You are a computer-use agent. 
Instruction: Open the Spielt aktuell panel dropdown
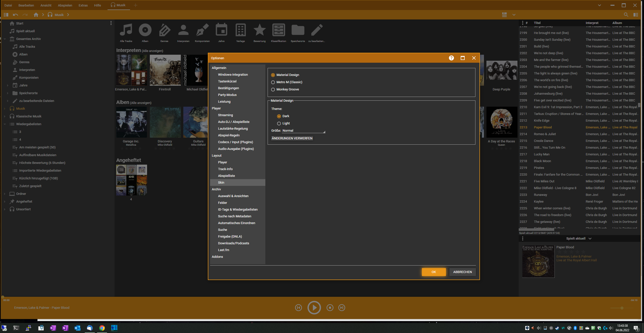(x=590, y=239)
